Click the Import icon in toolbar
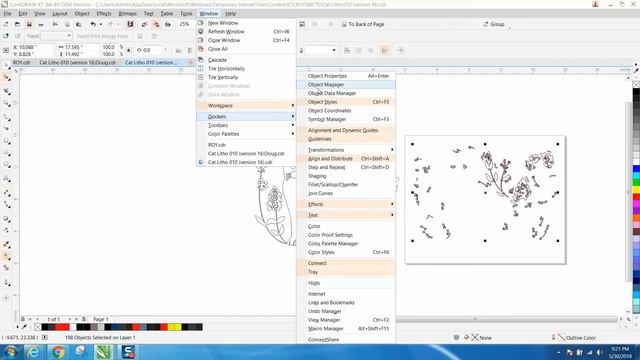The height and width of the screenshot is (360, 640). point(144,24)
